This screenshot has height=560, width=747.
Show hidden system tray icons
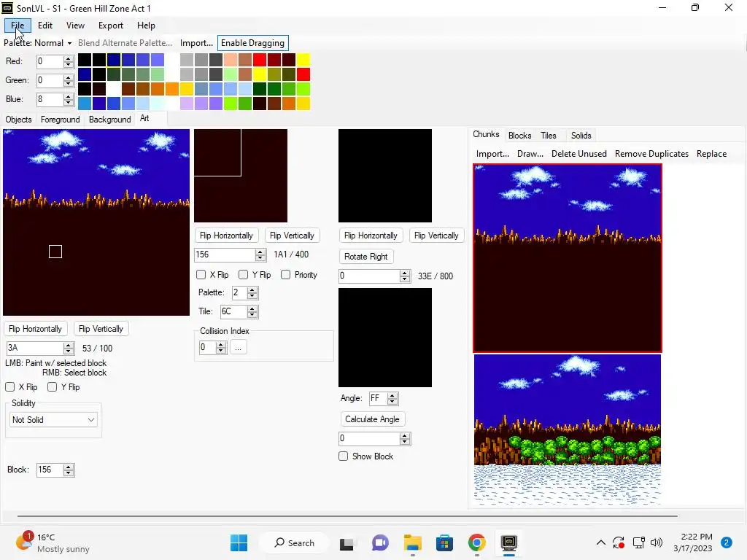pyautogui.click(x=601, y=542)
